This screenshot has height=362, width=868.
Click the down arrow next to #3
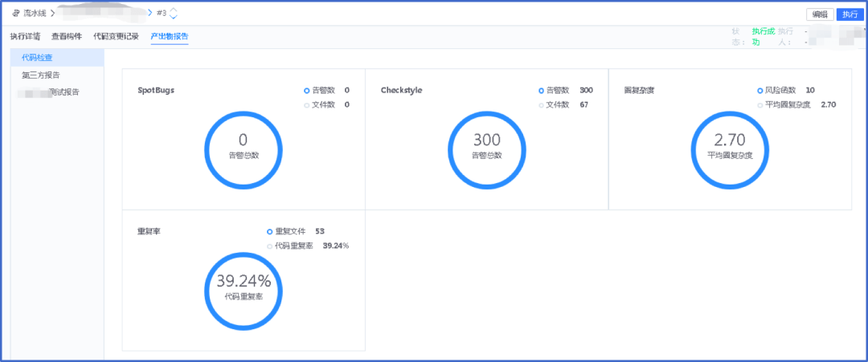pos(174,17)
